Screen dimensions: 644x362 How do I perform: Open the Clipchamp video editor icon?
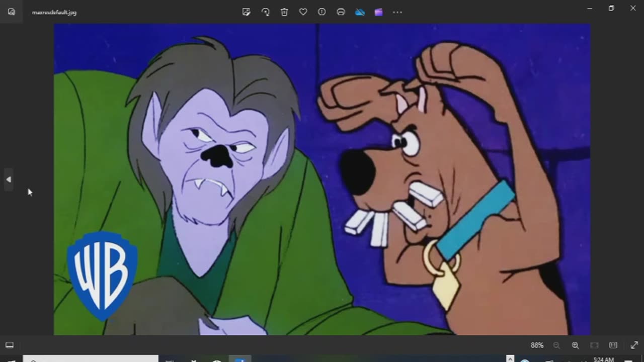click(378, 12)
